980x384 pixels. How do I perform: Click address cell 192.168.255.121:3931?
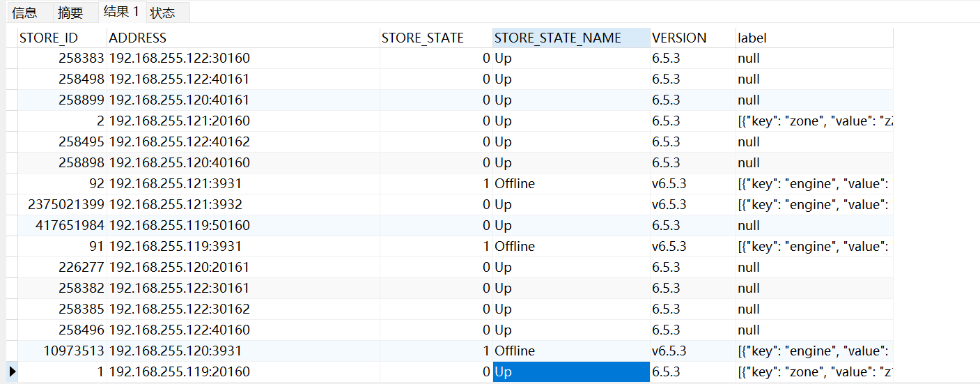click(176, 183)
